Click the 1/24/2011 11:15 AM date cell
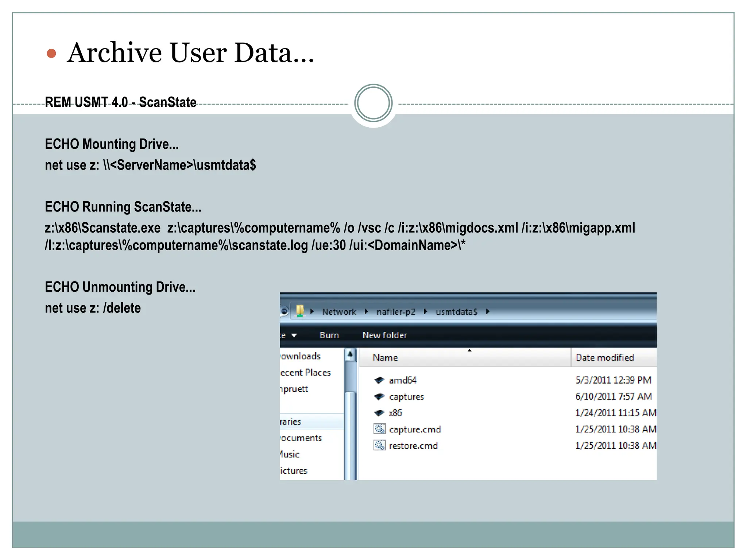 pos(616,413)
